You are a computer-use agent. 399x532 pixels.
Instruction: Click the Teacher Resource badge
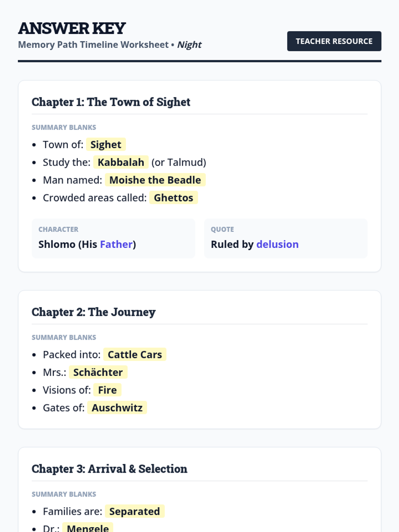pyautogui.click(x=334, y=41)
